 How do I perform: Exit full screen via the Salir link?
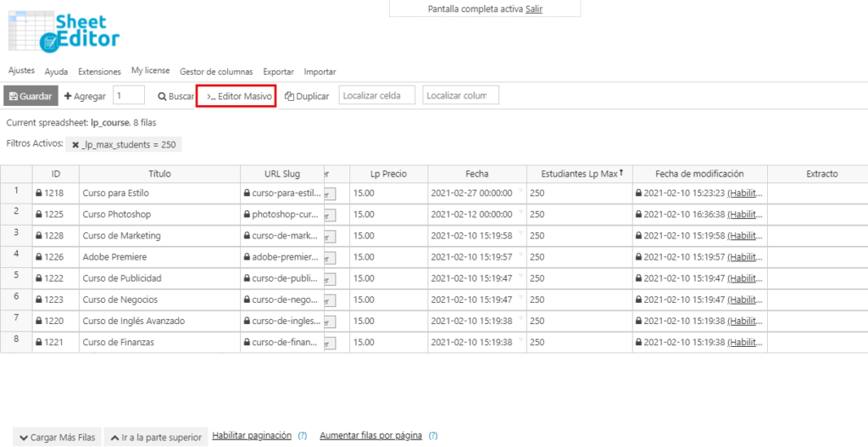pyautogui.click(x=534, y=8)
